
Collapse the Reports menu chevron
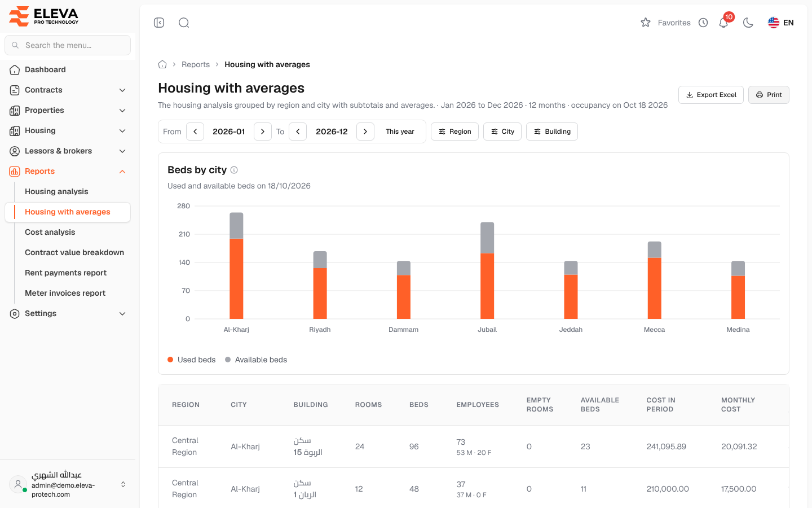122,171
